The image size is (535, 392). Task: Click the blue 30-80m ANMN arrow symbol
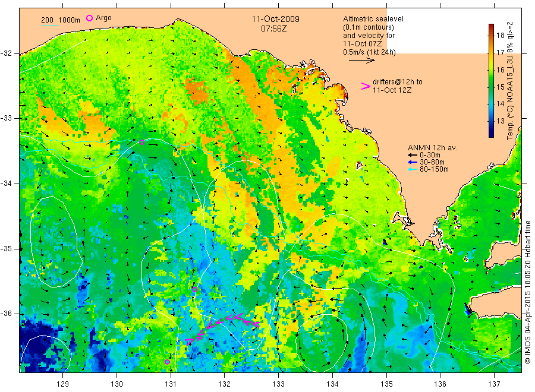[x=413, y=162]
